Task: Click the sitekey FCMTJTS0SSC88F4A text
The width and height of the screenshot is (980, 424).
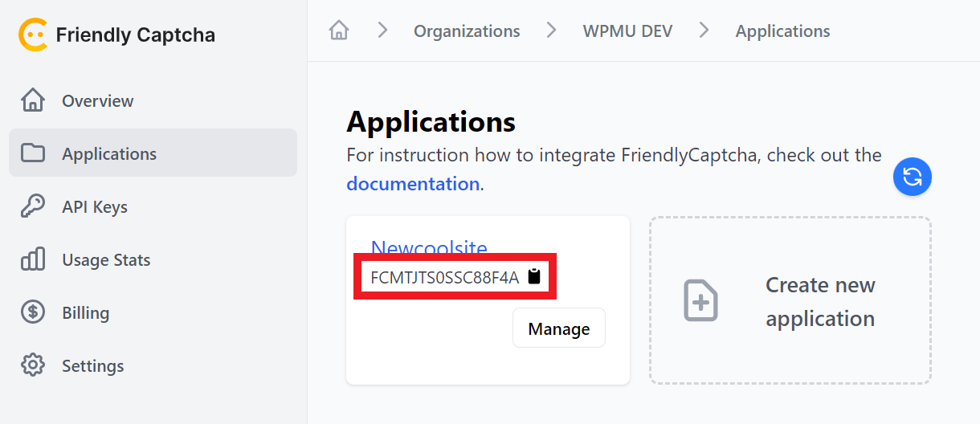Action: 444,278
